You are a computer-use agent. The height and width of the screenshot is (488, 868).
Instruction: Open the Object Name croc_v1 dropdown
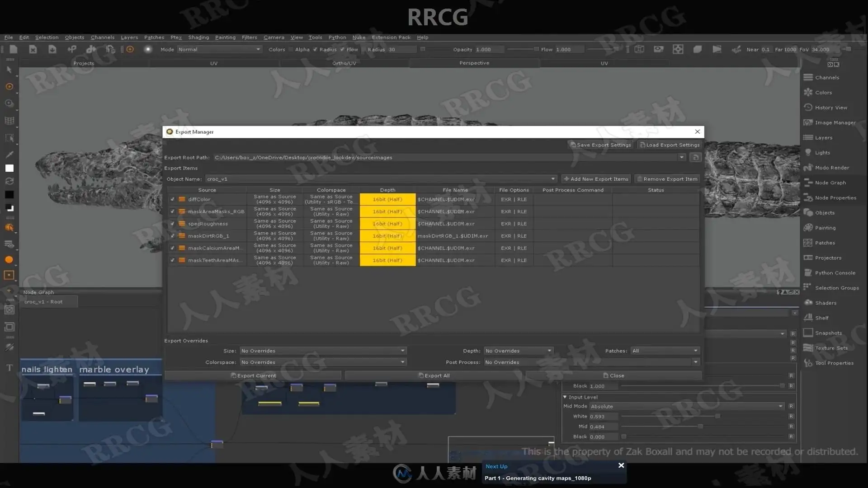tap(381, 179)
